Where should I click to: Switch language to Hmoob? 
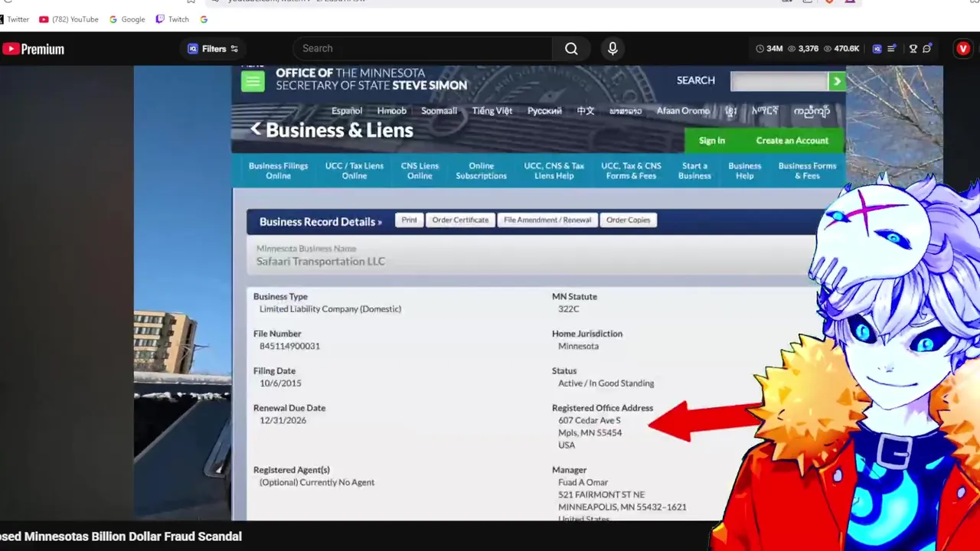(x=391, y=111)
